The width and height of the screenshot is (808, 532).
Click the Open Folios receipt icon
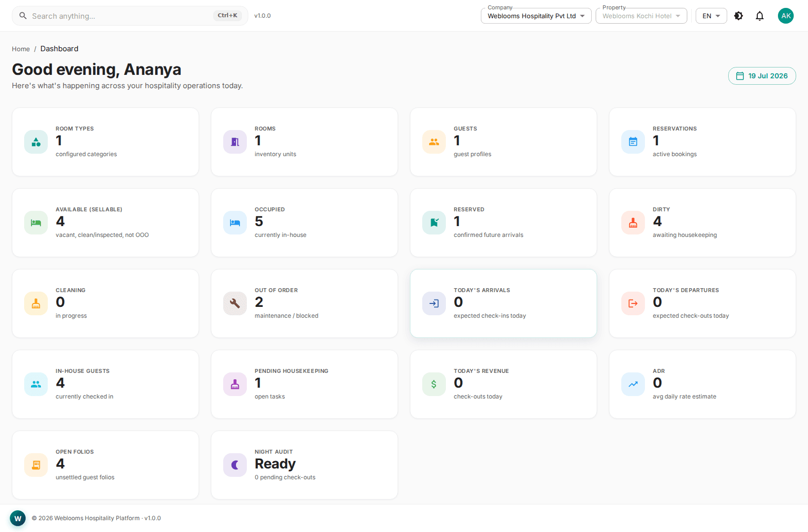pyautogui.click(x=36, y=465)
